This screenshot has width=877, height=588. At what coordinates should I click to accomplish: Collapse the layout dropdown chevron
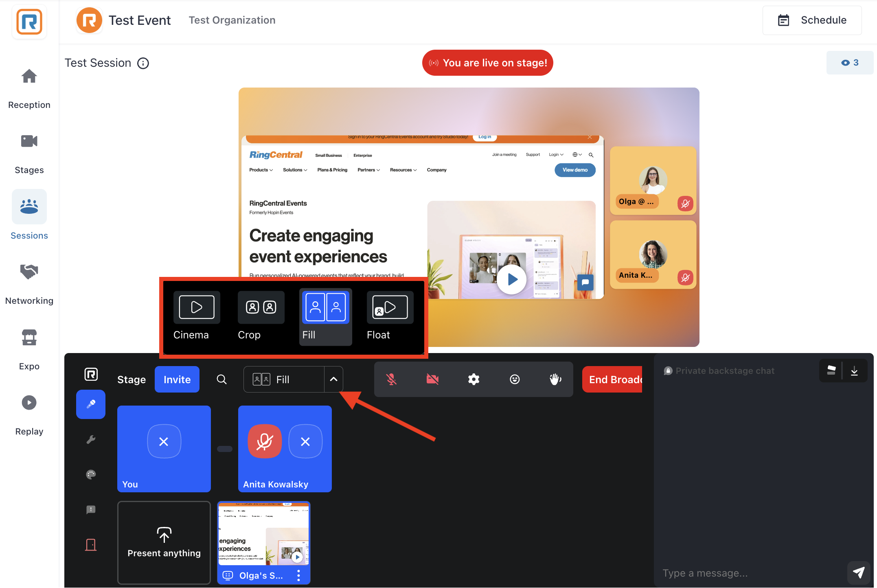click(333, 379)
